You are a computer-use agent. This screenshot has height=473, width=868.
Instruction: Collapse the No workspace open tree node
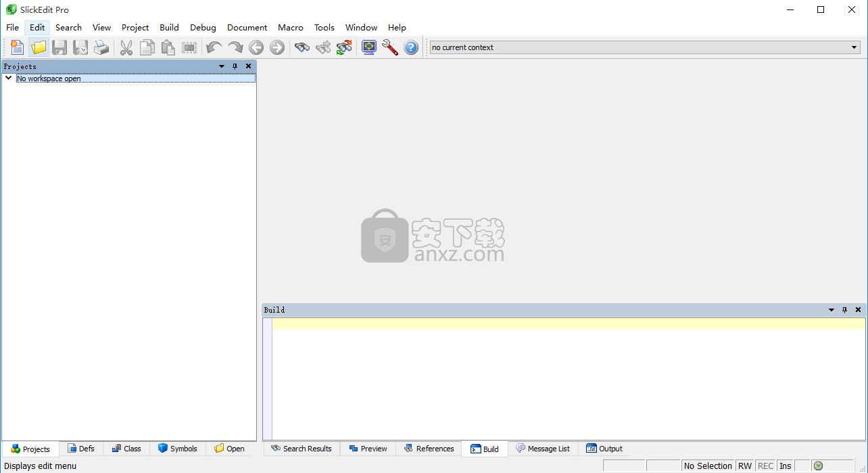[8, 78]
